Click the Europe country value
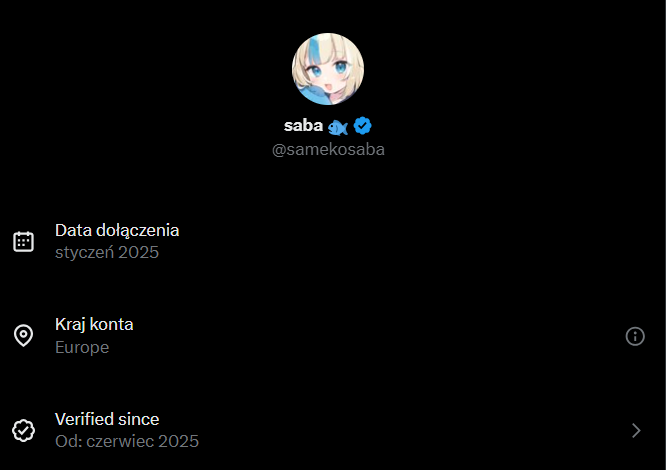The image size is (666, 470). point(82,347)
